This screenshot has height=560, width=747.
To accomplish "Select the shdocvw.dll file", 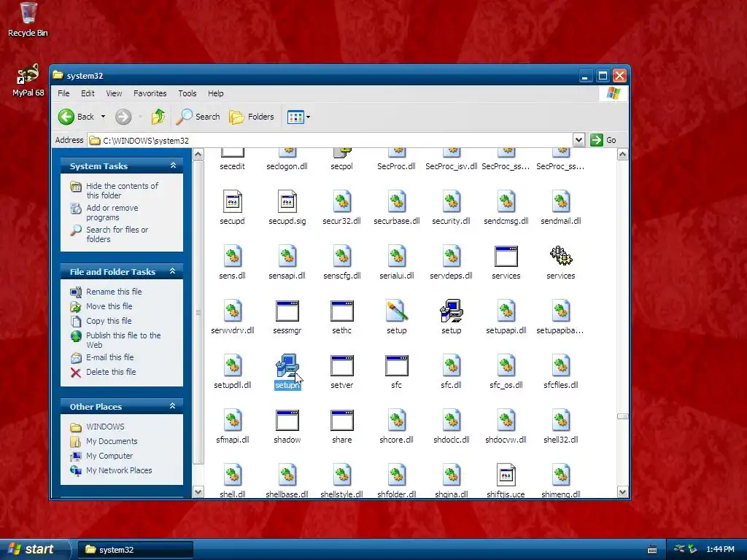I will 506,427.
